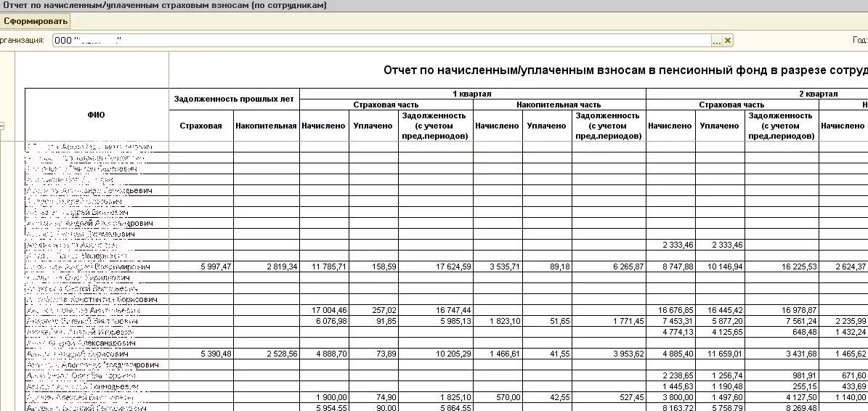
Task: Select cell with value 10 146,94
Action: [x=721, y=266]
